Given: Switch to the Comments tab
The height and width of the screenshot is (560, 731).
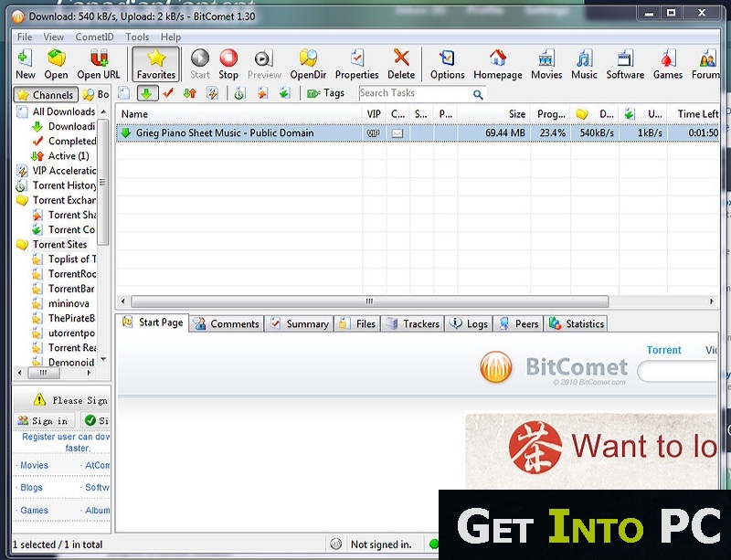Looking at the screenshot, I should 227,323.
